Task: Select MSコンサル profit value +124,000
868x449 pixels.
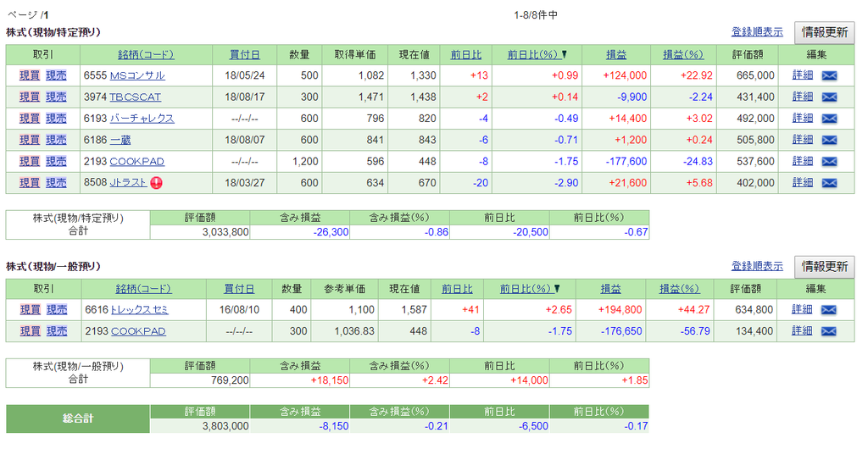Action: [625, 75]
